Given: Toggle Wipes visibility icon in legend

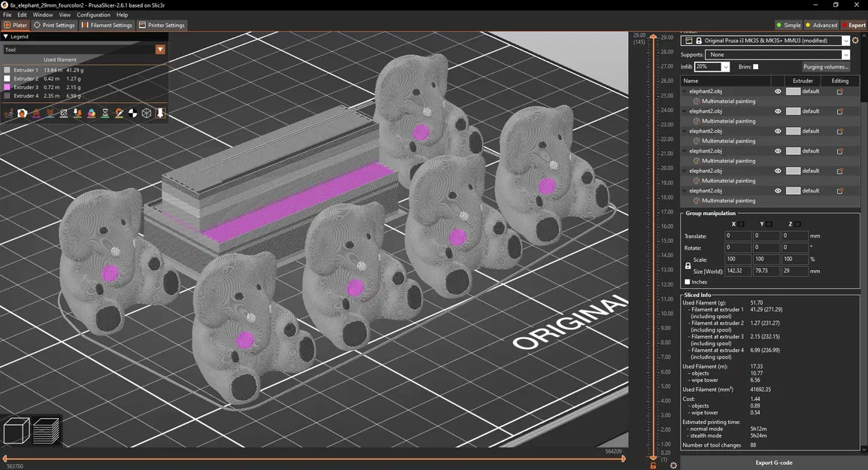Looking at the screenshot, I should click(22, 113).
